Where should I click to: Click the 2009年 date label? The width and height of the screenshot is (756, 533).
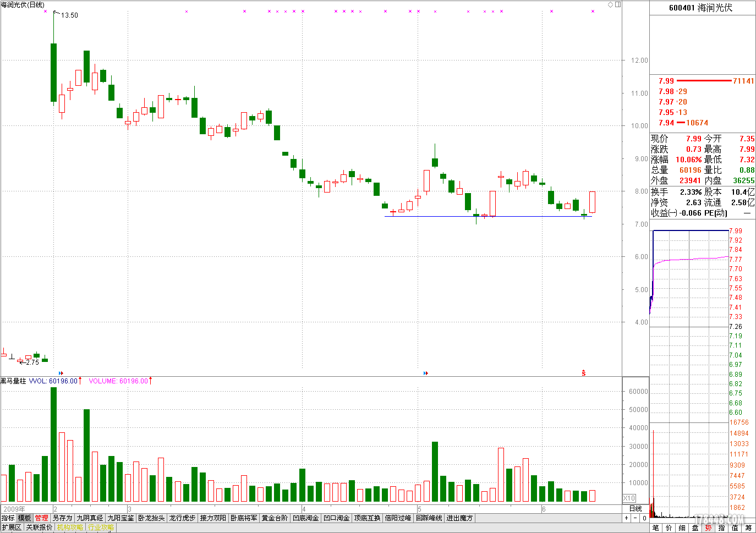click(x=14, y=509)
